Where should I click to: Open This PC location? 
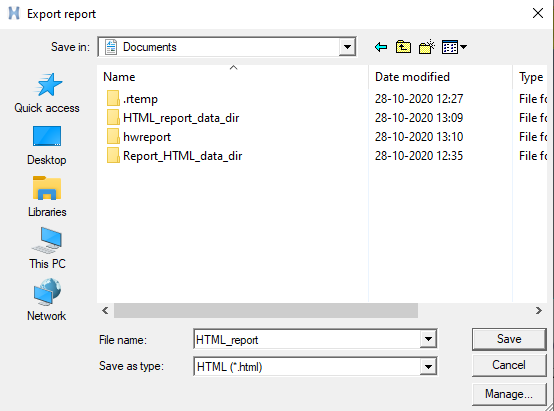tap(47, 248)
